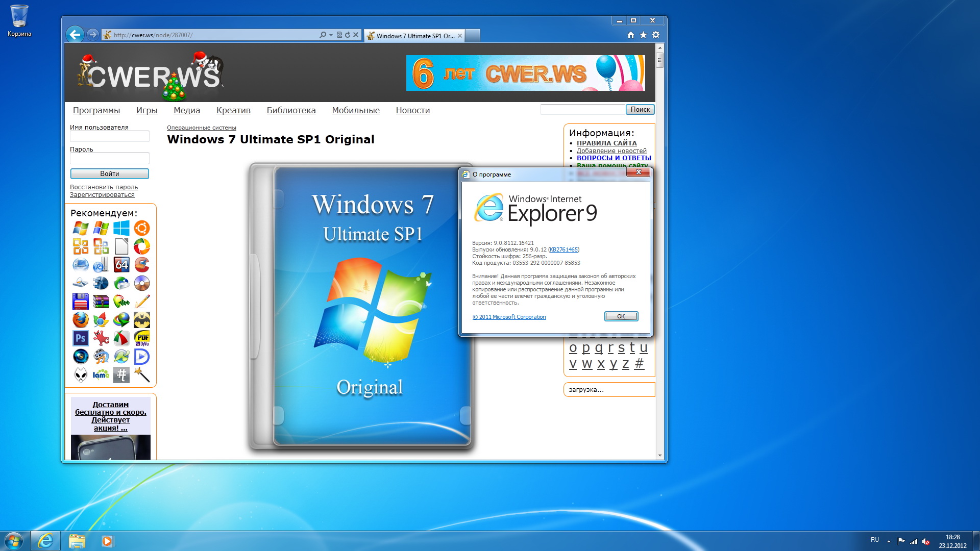Image resolution: width=980 pixels, height=551 pixels.
Task: Click the CCleaner icon in recommended list
Action: tap(142, 265)
